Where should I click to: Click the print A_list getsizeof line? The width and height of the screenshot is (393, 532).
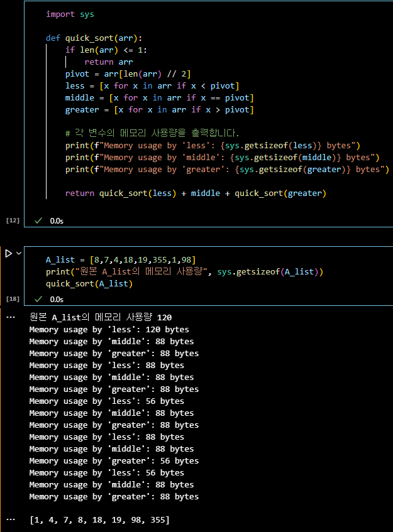point(184,272)
